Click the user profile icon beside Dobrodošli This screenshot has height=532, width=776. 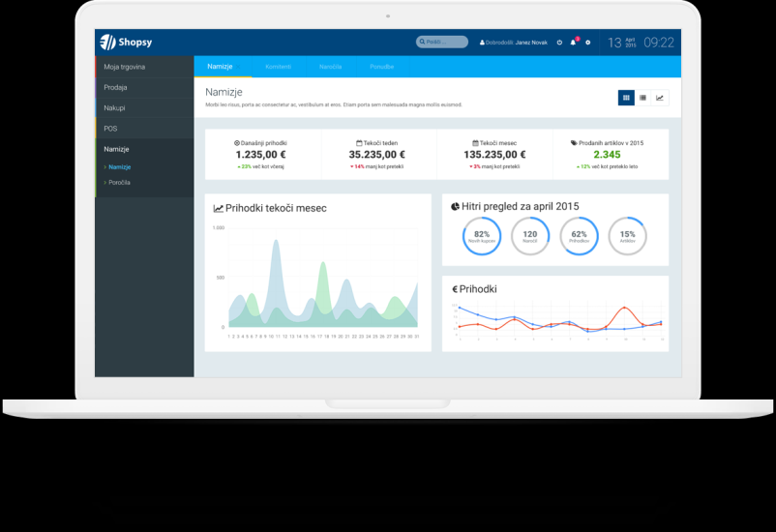click(482, 43)
